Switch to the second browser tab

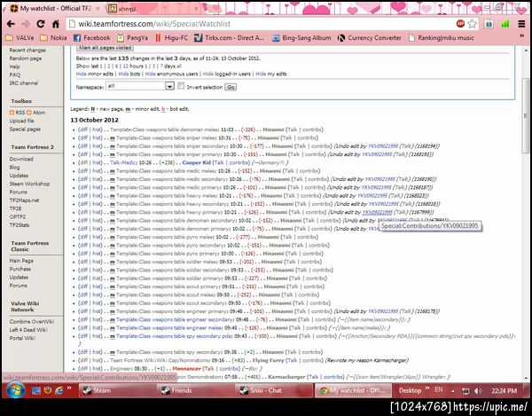click(153, 9)
